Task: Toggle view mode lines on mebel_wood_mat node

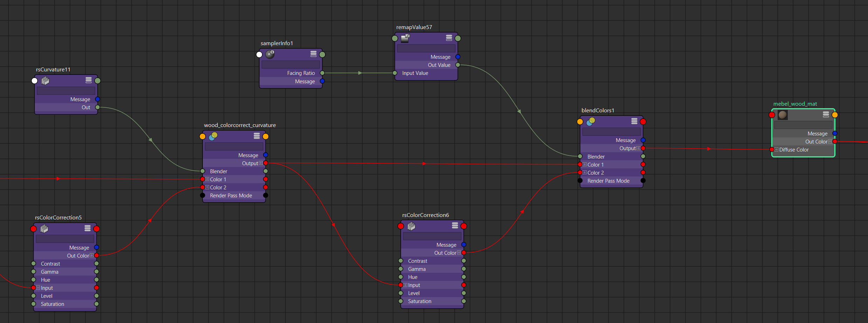Action: point(826,114)
